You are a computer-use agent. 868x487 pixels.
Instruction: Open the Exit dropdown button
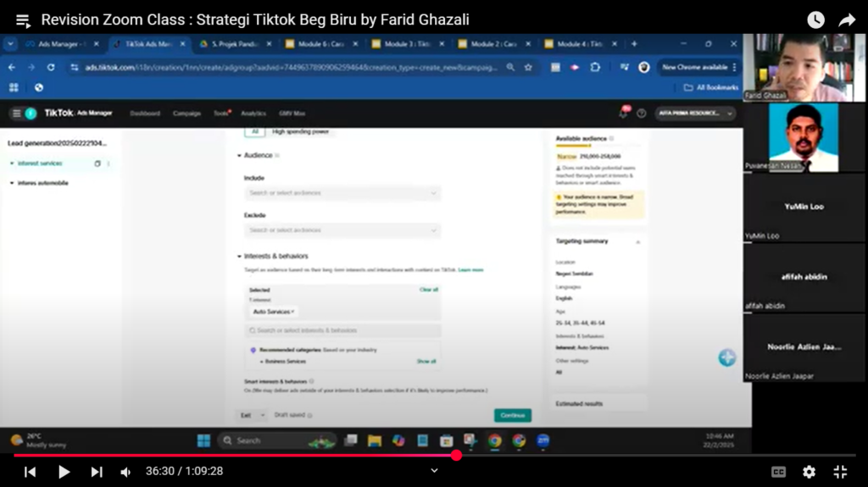tap(253, 415)
